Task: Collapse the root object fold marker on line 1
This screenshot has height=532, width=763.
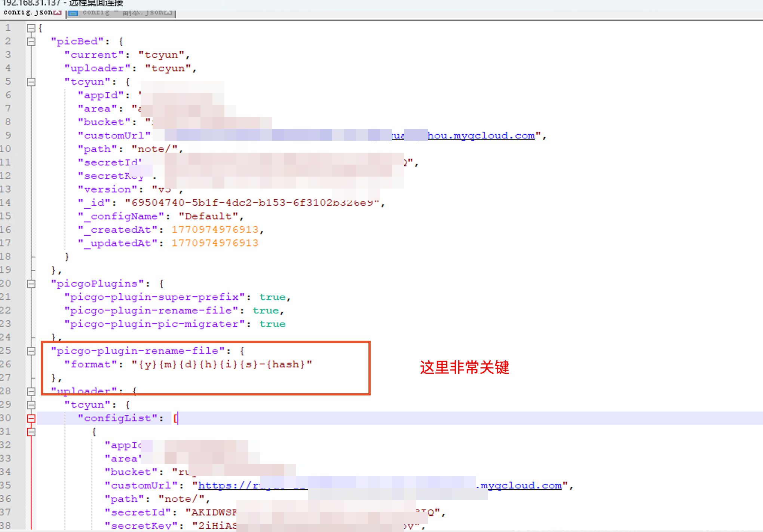Action: 31,28
